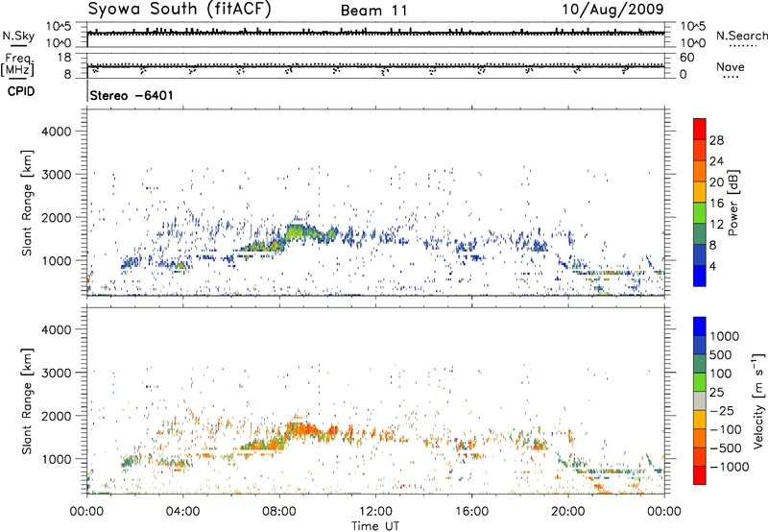This screenshot has width=768, height=532.
Task: Click the '18' tick on the frequency axis
Action: click(x=64, y=58)
